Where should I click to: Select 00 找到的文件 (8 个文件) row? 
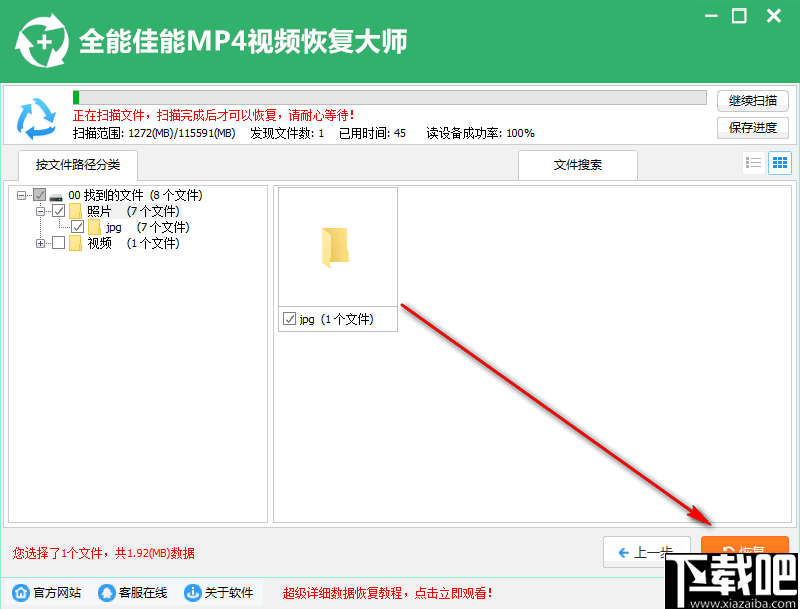tap(135, 195)
